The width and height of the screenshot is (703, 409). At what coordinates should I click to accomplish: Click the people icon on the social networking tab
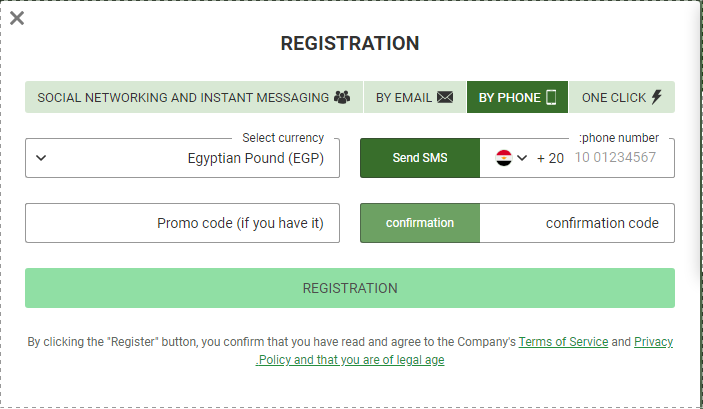pyautogui.click(x=342, y=97)
